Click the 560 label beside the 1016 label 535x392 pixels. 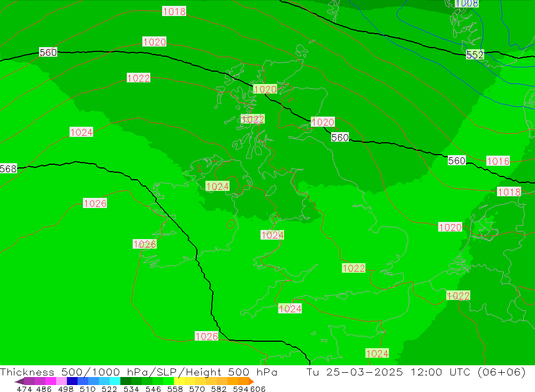pyautogui.click(x=456, y=160)
